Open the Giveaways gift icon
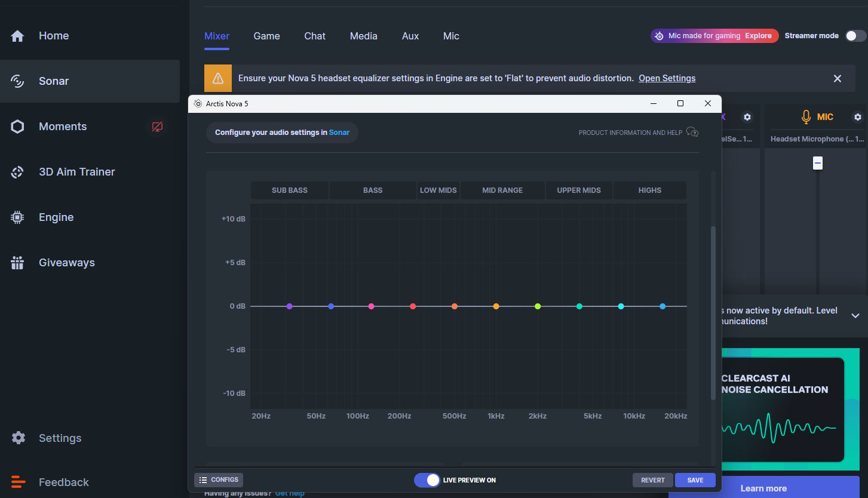The width and height of the screenshot is (868, 498). [18, 263]
